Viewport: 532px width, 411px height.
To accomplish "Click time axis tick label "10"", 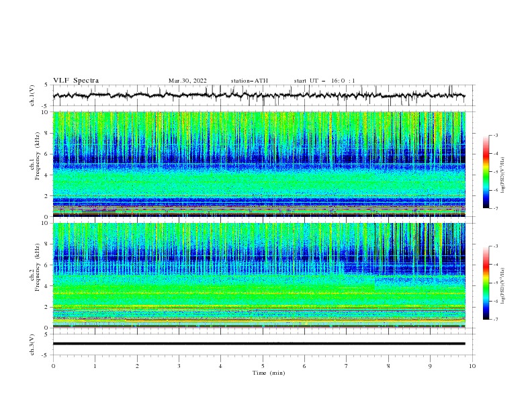I will [472, 366].
